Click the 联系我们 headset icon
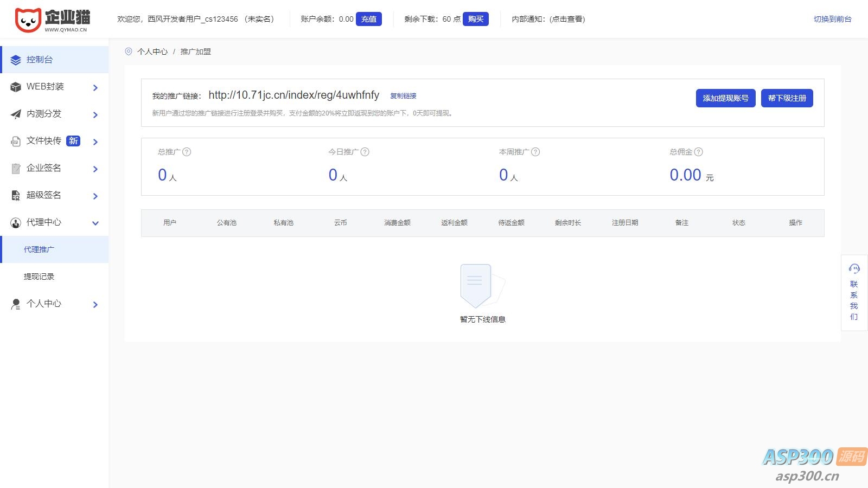The image size is (868, 488). pyautogui.click(x=854, y=268)
